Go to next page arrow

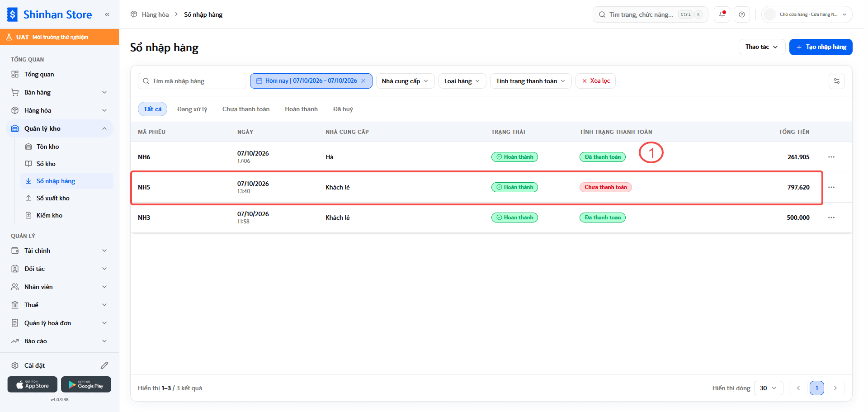coord(835,388)
